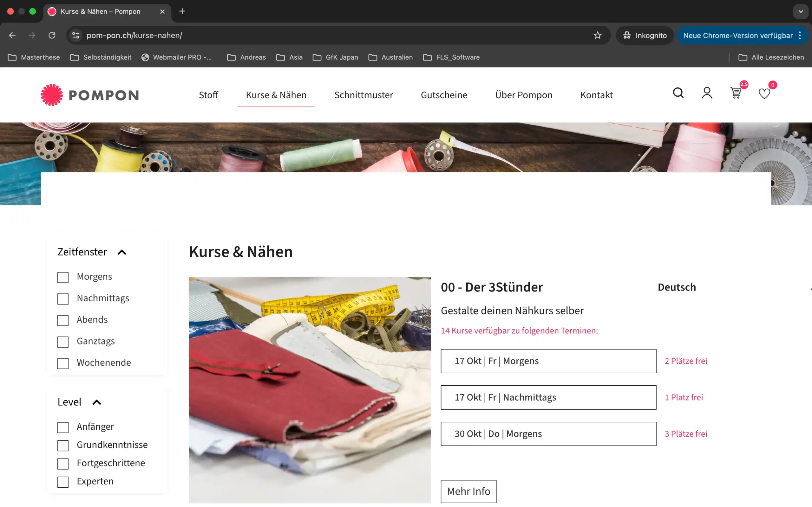Open the Schnittmuster menu item
Screen dimensions: 812x507
pos(363,95)
